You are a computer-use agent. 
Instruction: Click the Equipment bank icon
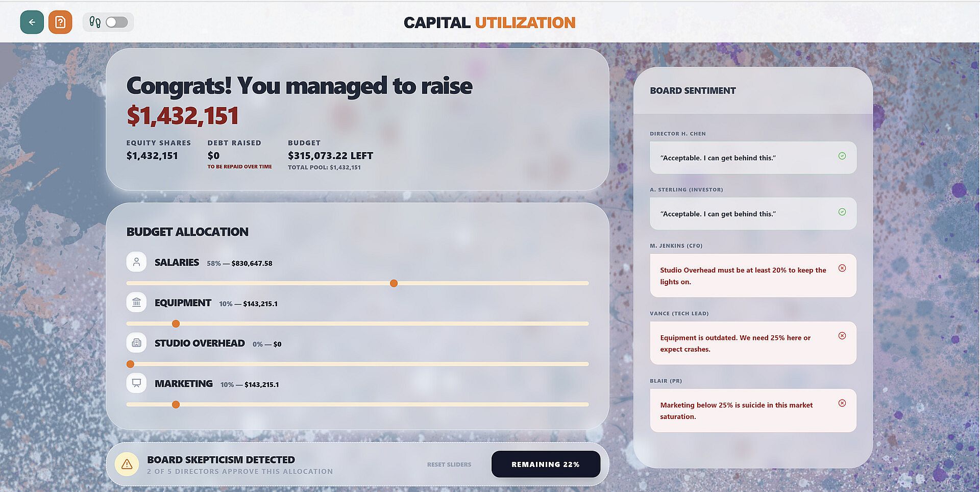pyautogui.click(x=136, y=303)
